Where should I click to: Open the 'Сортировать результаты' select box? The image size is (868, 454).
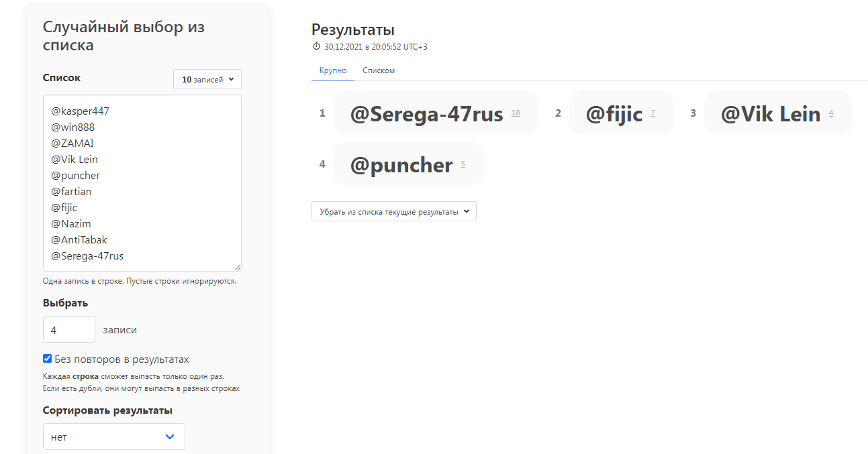113,437
